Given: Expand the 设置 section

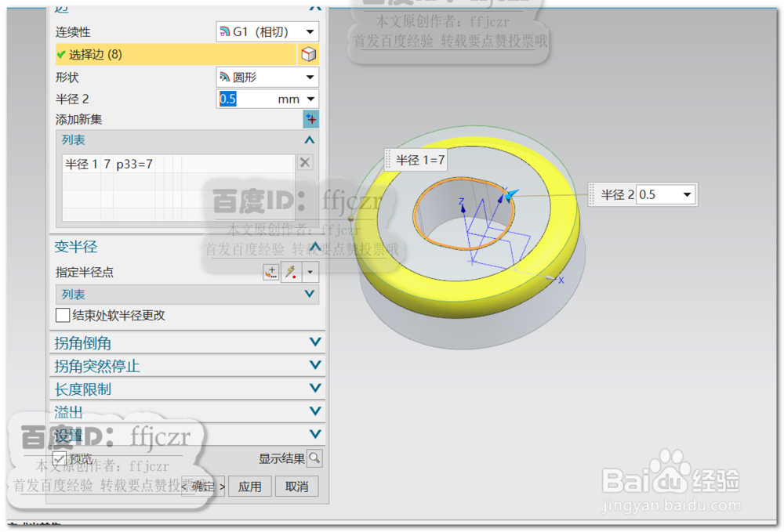Looking at the screenshot, I should click(315, 434).
